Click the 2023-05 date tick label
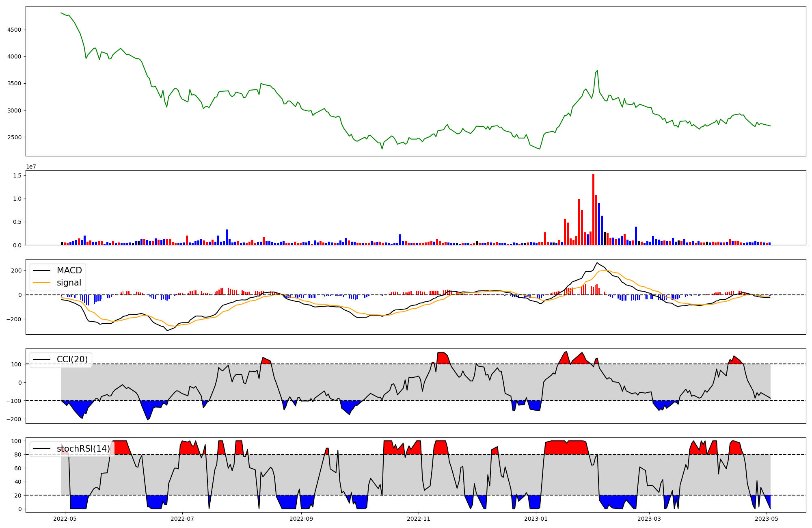Screen dimensions: 812x528 (767, 519)
